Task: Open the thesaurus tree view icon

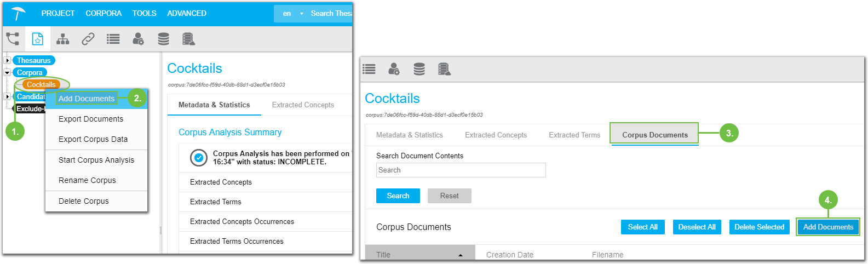Action: point(13,39)
